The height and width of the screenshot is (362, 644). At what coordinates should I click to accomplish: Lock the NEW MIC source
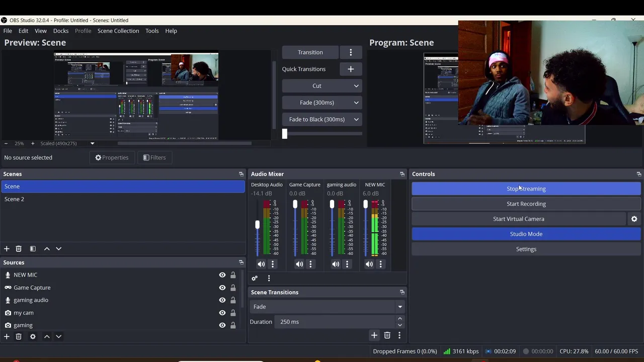coord(233,275)
